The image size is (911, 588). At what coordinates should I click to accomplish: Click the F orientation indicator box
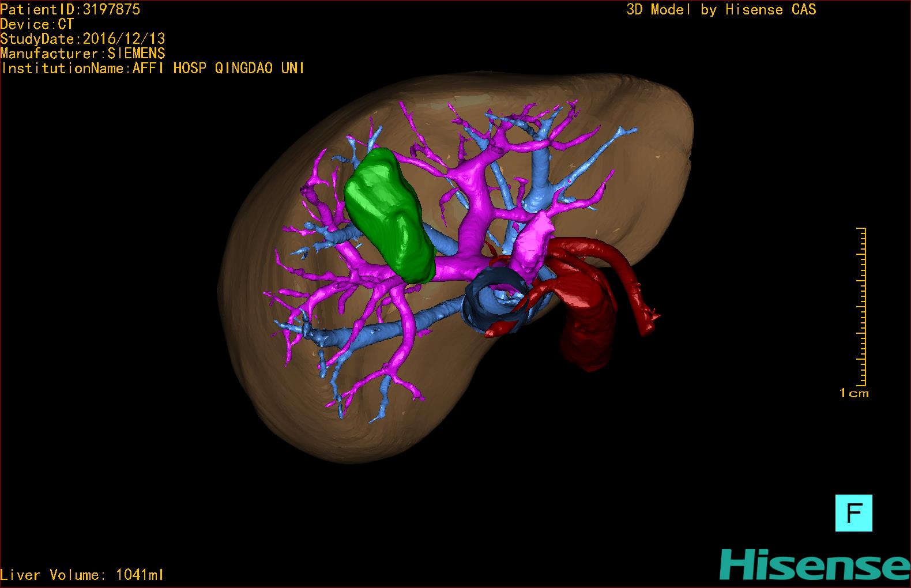point(853,512)
